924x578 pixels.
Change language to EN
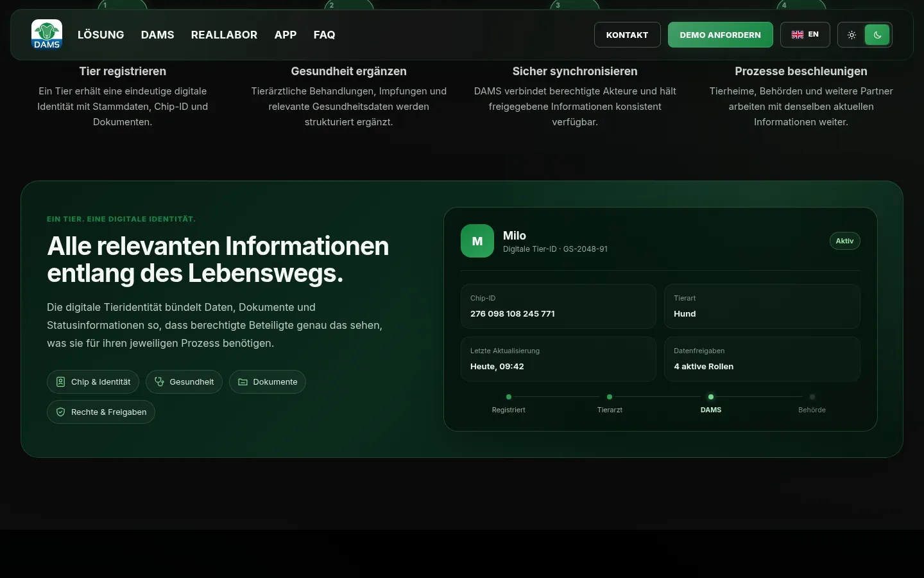pyautogui.click(x=805, y=35)
